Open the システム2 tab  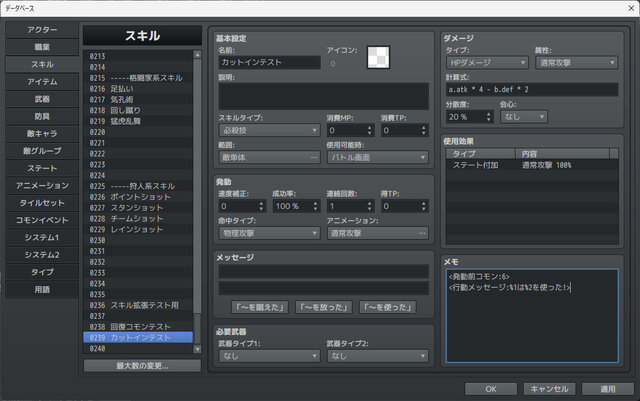click(42, 254)
